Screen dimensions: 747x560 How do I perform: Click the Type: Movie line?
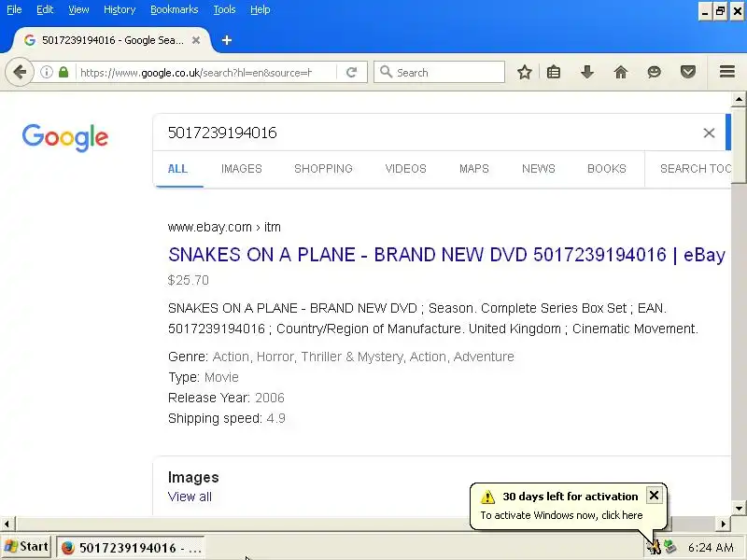204,377
